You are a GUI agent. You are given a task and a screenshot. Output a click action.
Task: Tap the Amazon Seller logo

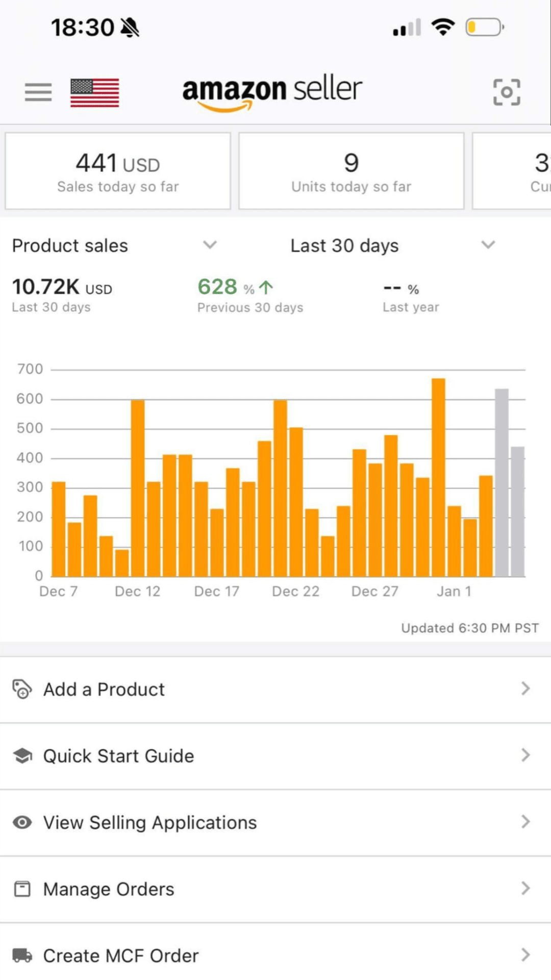click(272, 92)
